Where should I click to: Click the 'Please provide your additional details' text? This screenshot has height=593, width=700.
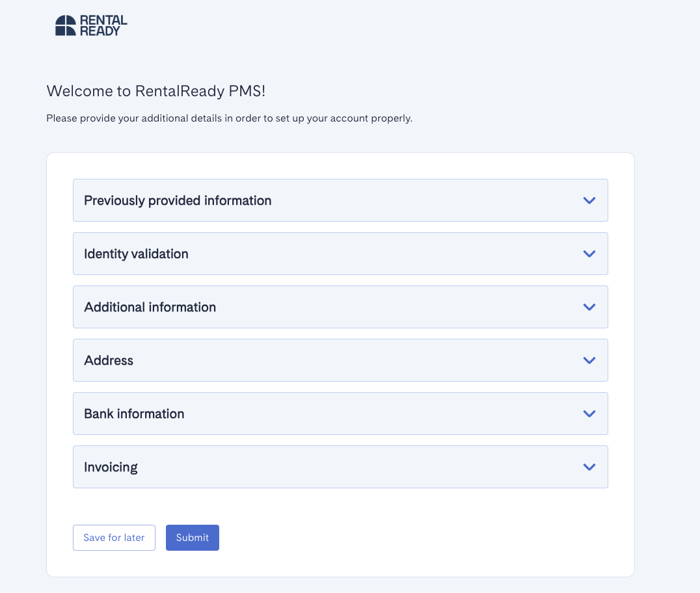[230, 118]
